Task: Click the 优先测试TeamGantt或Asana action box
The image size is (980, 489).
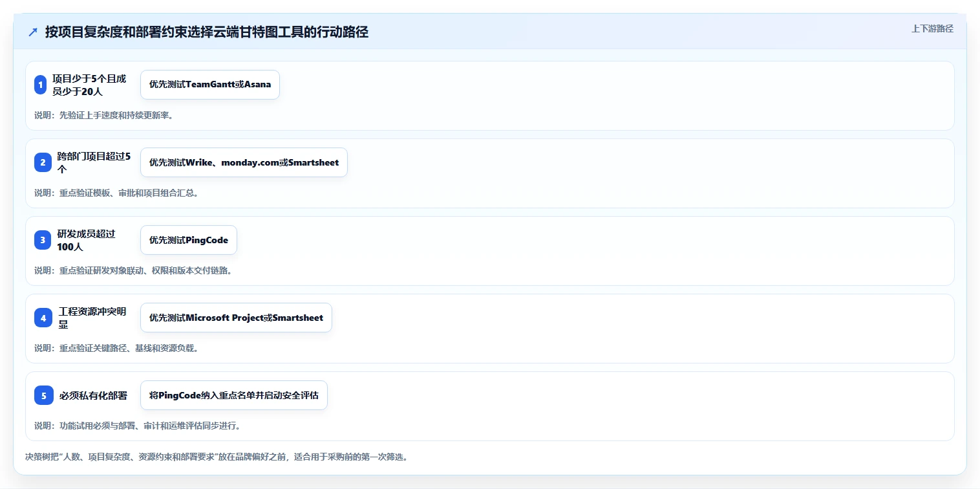Action: (x=210, y=85)
